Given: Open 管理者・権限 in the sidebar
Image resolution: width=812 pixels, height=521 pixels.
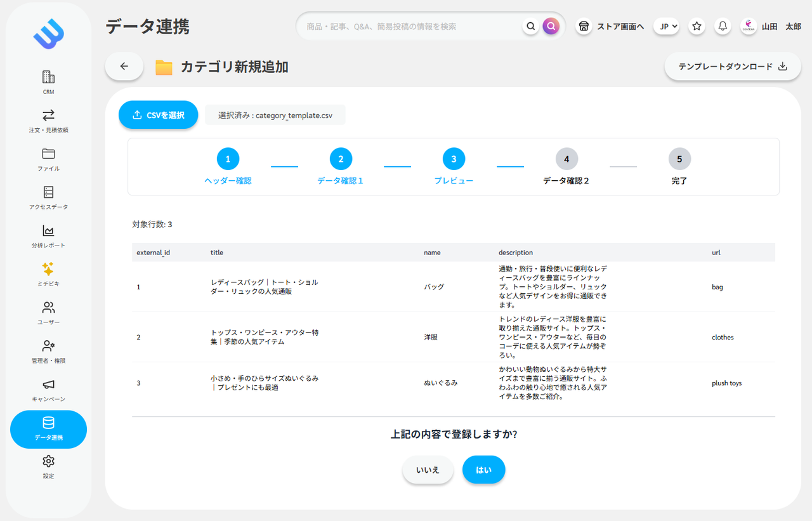Looking at the screenshot, I should (48, 351).
